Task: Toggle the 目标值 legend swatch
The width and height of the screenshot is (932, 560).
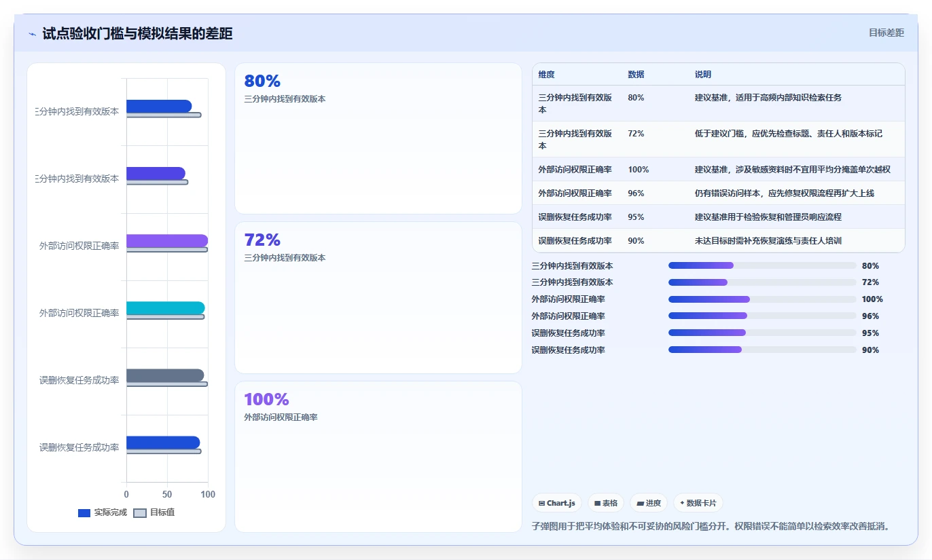Action: [140, 513]
